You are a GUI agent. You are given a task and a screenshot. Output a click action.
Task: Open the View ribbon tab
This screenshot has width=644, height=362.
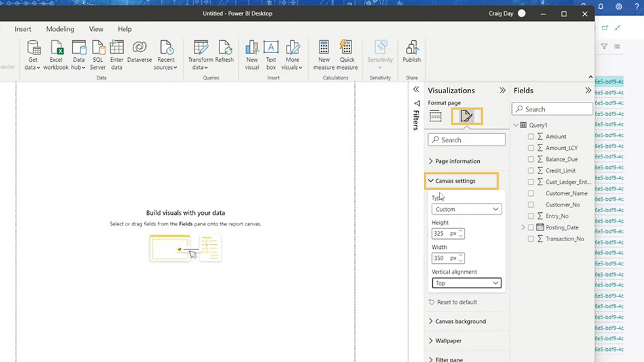(x=96, y=29)
